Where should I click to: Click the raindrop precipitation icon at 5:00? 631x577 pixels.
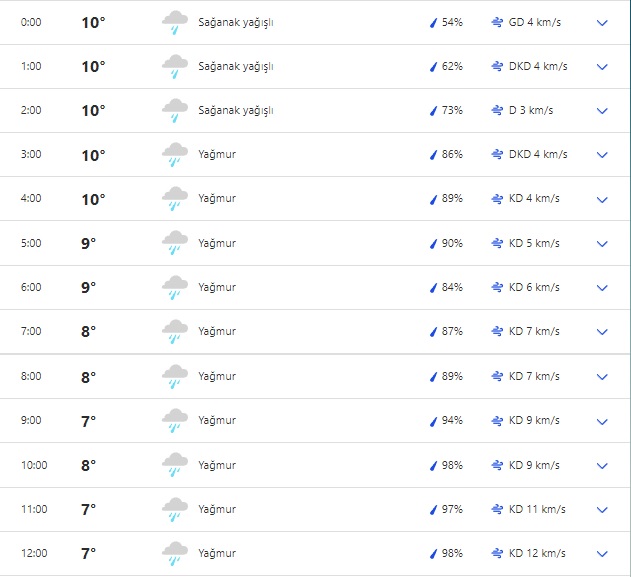434,243
